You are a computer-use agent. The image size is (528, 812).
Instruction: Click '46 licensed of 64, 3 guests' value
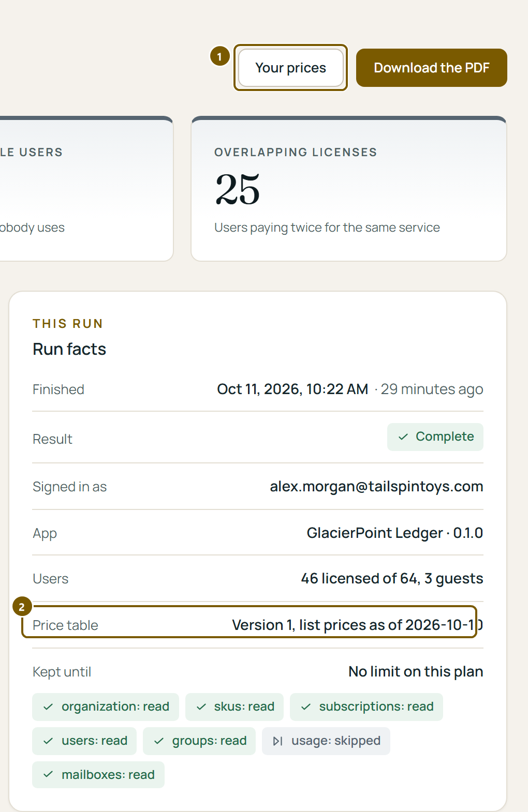tap(392, 579)
